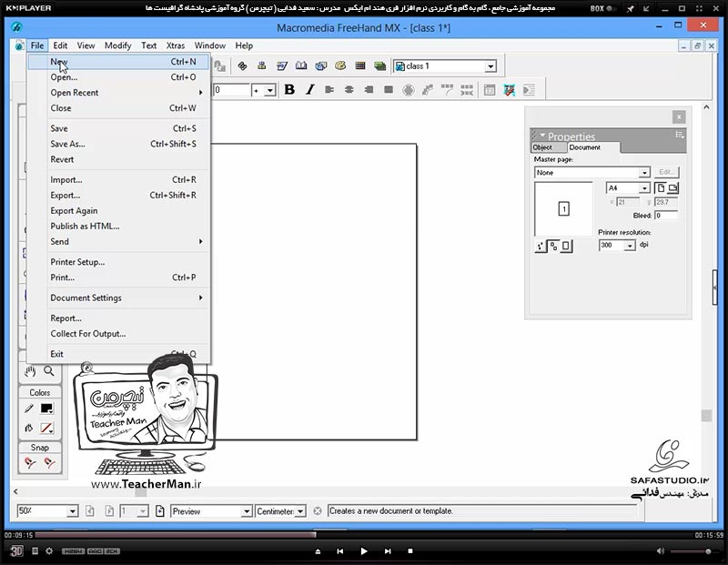This screenshot has height=565, width=728.
Task: Open the Library book icon
Action: (301, 66)
